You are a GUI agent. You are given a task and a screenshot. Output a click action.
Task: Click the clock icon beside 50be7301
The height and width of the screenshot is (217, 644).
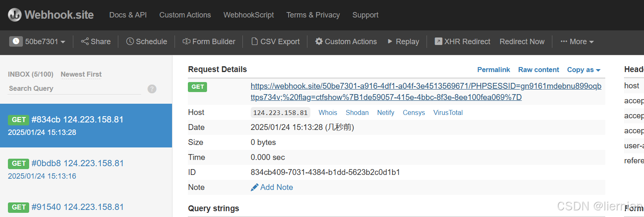tap(16, 41)
